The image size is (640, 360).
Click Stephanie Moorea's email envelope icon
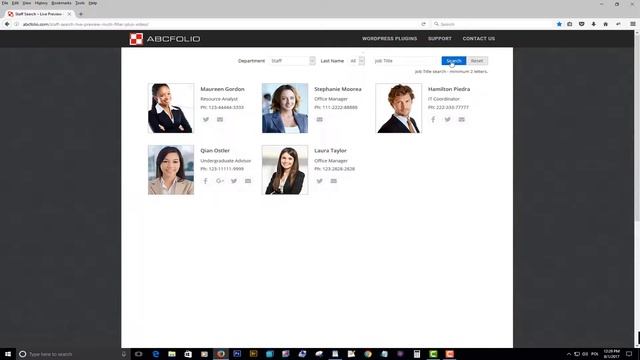pyautogui.click(x=320, y=120)
